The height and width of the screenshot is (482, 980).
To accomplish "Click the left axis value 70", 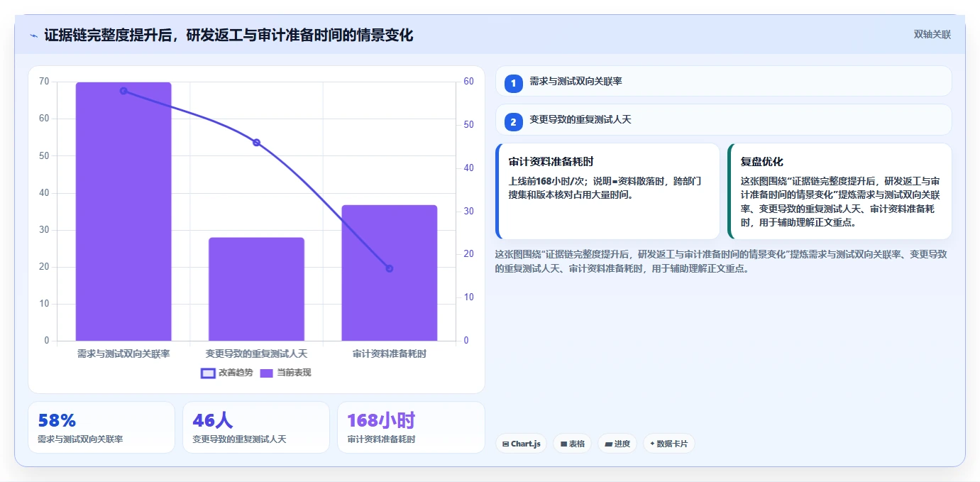I will pyautogui.click(x=44, y=82).
